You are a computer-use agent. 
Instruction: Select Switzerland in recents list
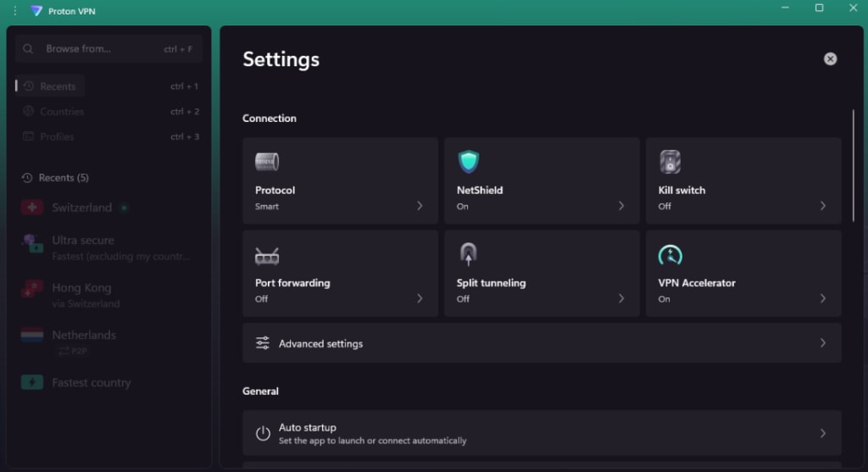coord(108,208)
